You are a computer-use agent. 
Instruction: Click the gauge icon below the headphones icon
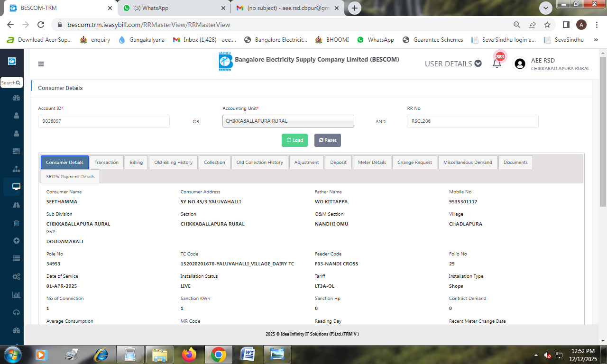tap(16, 330)
